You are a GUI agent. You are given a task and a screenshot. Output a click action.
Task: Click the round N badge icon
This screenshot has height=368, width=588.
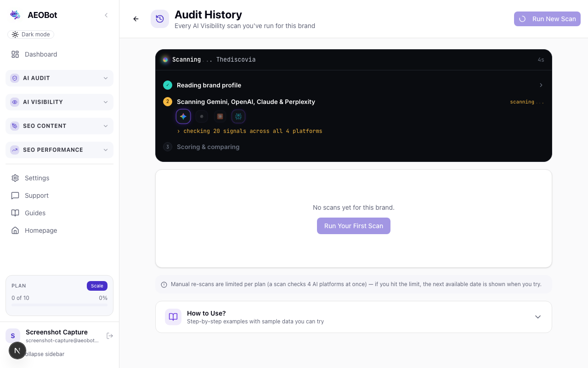coord(17,351)
